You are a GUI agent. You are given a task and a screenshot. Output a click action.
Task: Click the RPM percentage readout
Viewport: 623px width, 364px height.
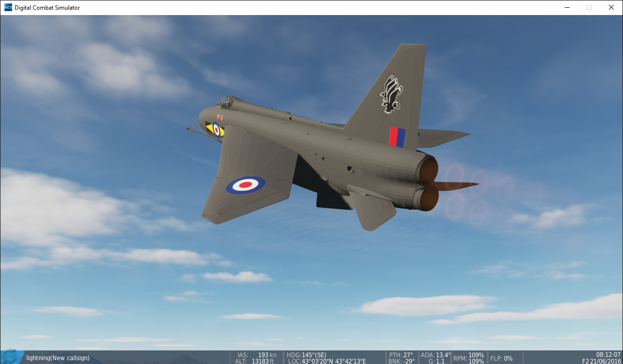point(468,358)
